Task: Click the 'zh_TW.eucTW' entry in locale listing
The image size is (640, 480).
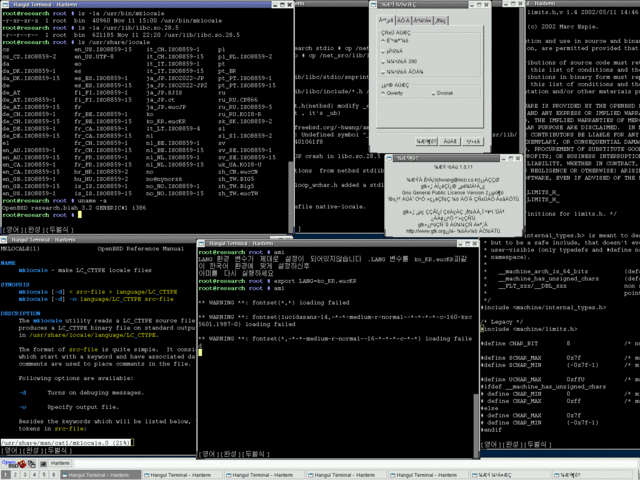Action: point(238,193)
